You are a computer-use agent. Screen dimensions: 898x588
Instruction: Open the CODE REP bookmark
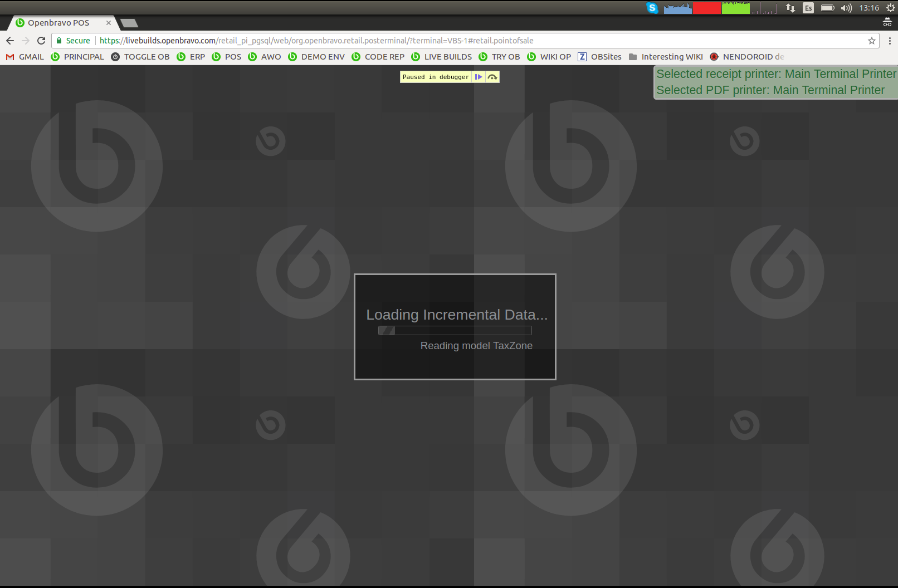378,57
